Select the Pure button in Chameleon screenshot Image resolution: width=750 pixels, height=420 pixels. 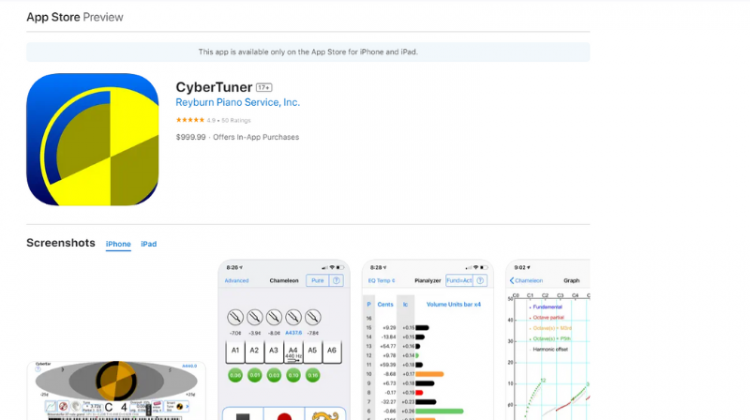(x=318, y=281)
